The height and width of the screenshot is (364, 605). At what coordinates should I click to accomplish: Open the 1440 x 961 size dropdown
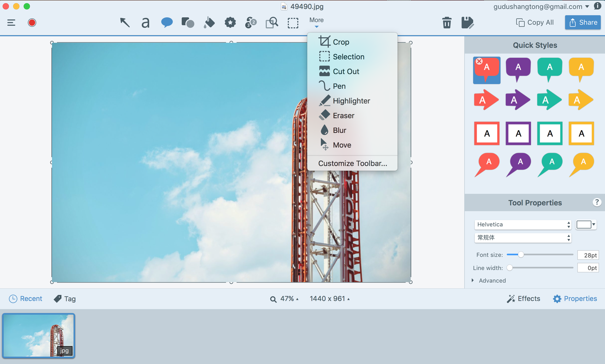pos(330,299)
